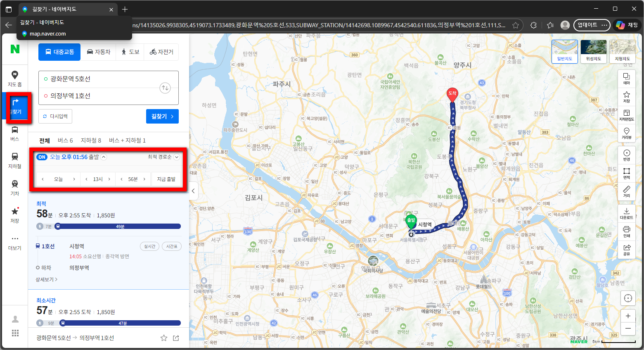
Task: Click red 도착 marker on map
Action: pos(452,95)
